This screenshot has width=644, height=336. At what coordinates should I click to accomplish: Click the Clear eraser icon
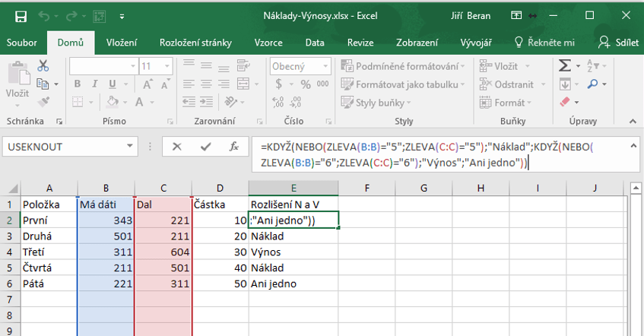click(x=565, y=102)
